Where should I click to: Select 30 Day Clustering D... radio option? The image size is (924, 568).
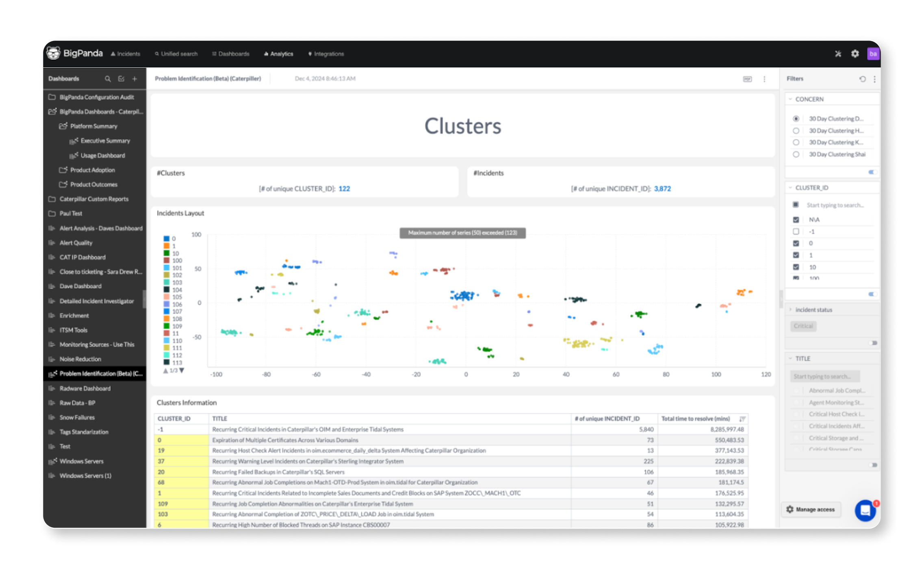coord(796,119)
